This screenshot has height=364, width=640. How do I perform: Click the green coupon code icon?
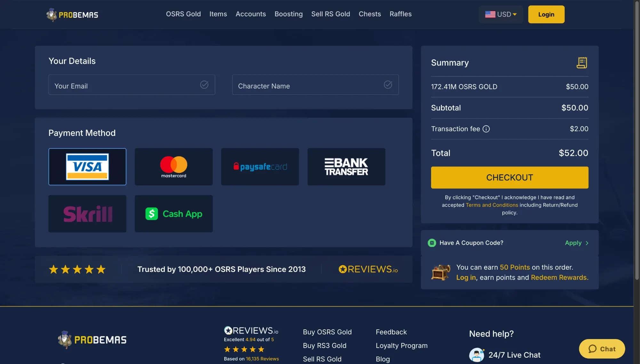coord(432,243)
